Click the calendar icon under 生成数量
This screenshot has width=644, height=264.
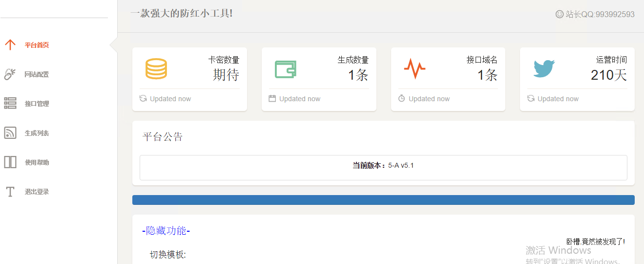point(272,99)
